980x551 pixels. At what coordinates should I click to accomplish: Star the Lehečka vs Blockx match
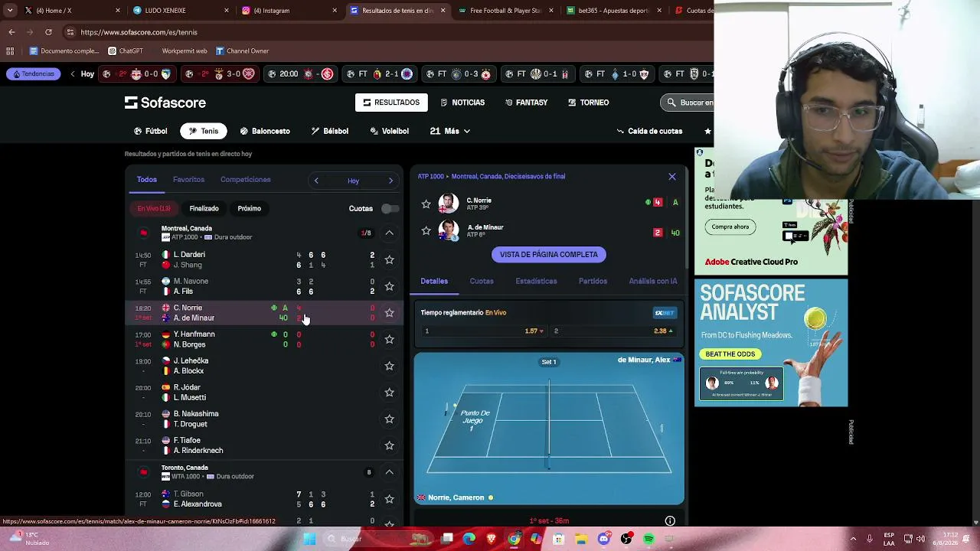389,366
